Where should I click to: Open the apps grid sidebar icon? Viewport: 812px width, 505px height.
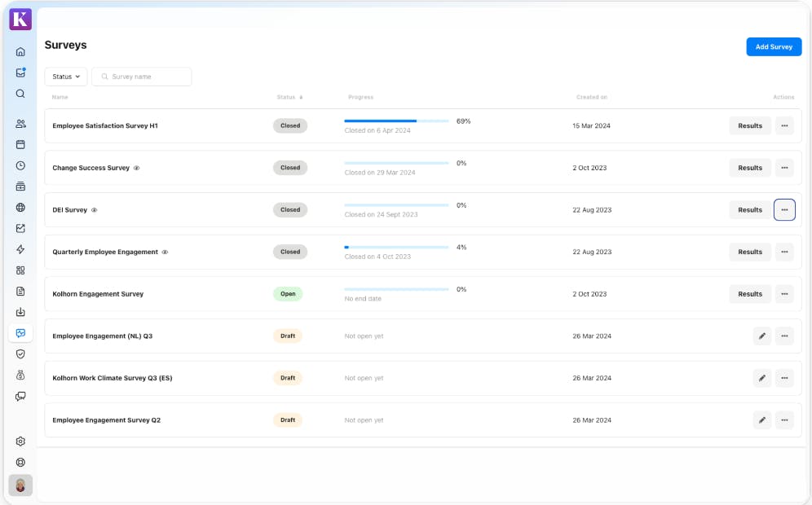tap(20, 270)
